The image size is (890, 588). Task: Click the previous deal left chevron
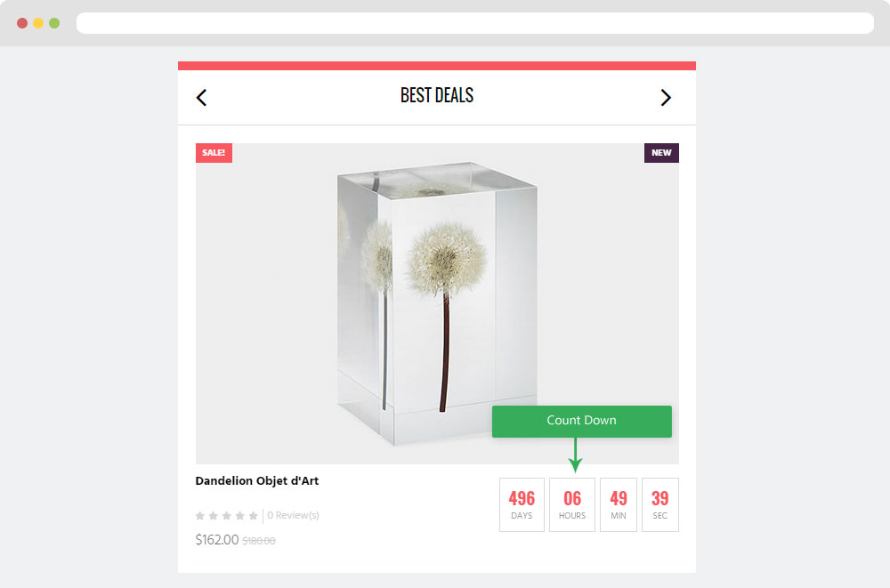[x=201, y=98]
